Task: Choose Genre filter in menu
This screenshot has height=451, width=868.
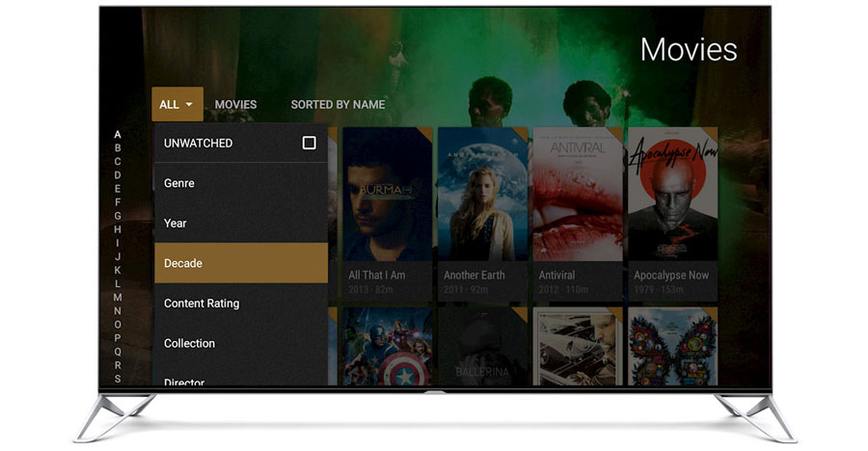Action: pyautogui.click(x=241, y=183)
